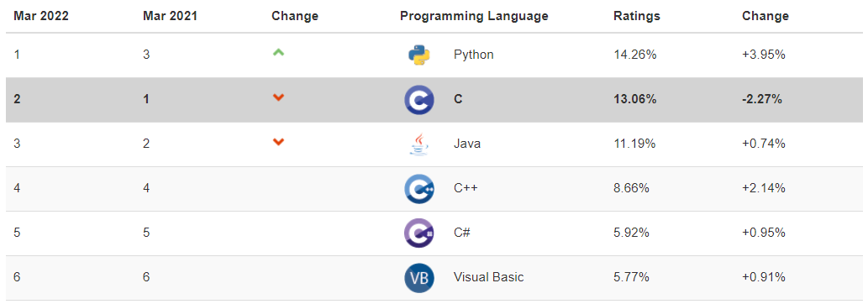Click the Visual Basic VB icon

tap(419, 277)
